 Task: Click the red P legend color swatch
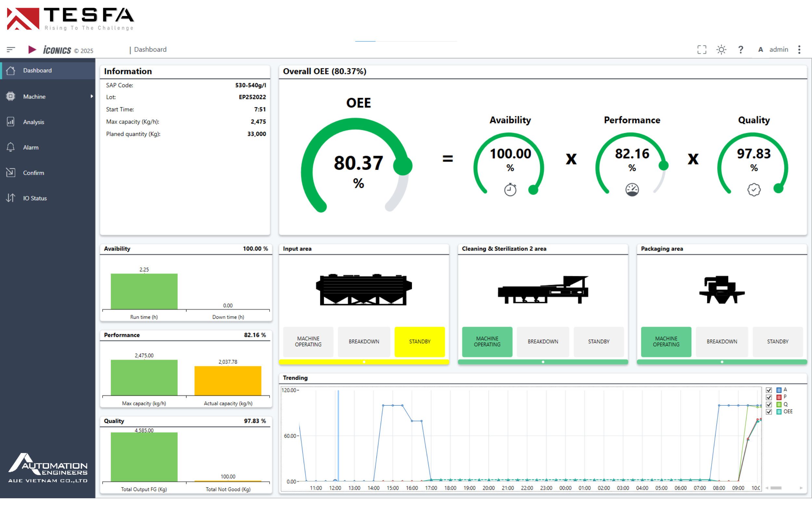coord(779,397)
